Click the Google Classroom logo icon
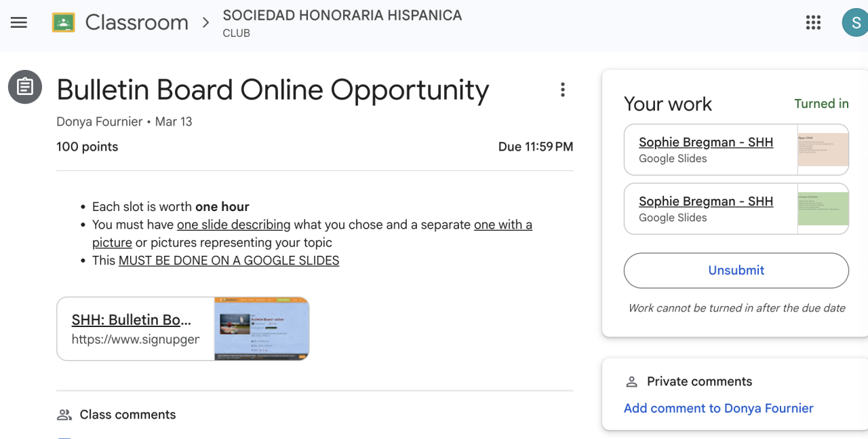Image resolution: width=868 pixels, height=439 pixels. (x=64, y=22)
